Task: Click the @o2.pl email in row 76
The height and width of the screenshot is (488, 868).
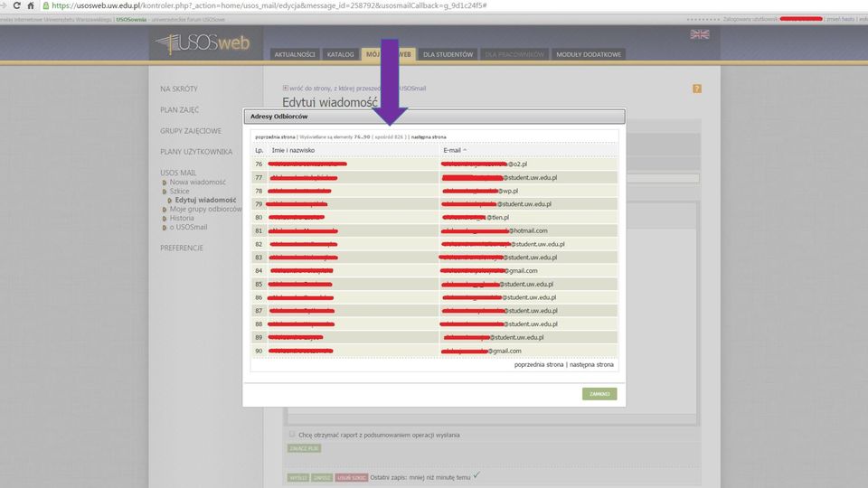Action: click(x=485, y=164)
